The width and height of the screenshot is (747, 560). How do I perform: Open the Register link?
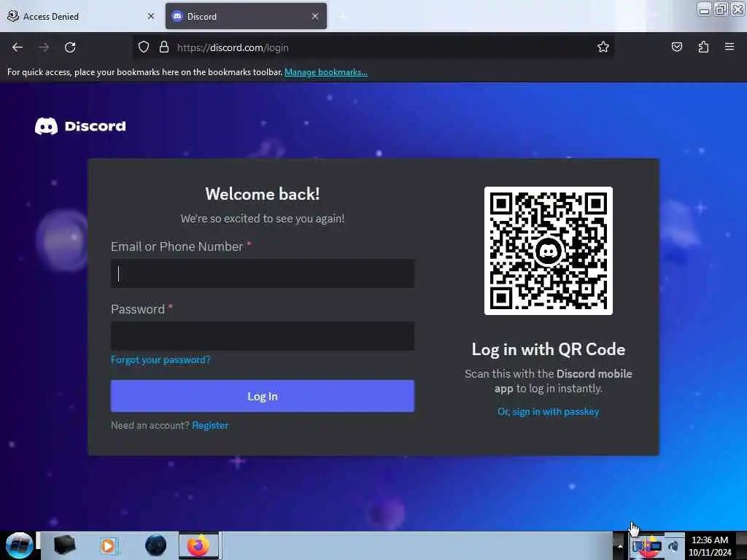[x=210, y=425]
